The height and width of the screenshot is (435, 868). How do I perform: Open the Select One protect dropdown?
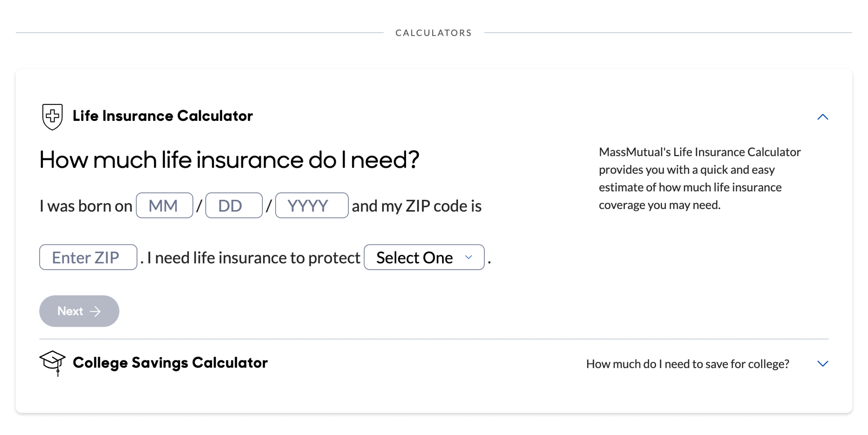424,257
